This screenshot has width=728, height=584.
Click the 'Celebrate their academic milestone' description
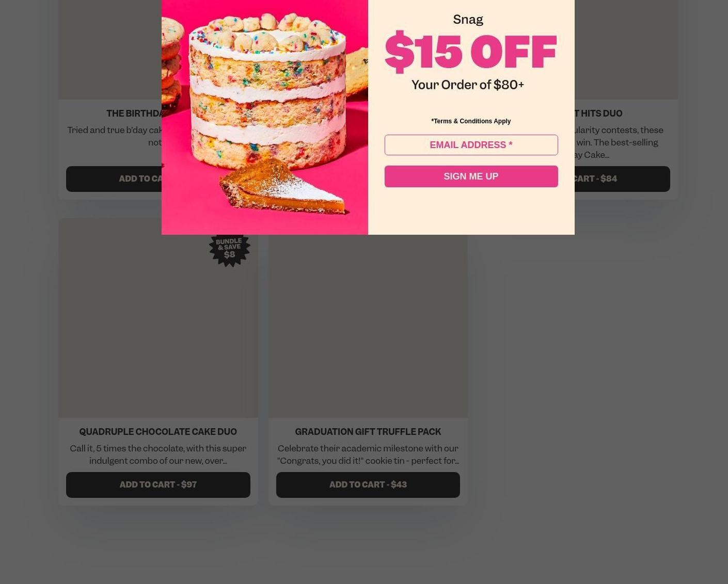[x=368, y=455]
